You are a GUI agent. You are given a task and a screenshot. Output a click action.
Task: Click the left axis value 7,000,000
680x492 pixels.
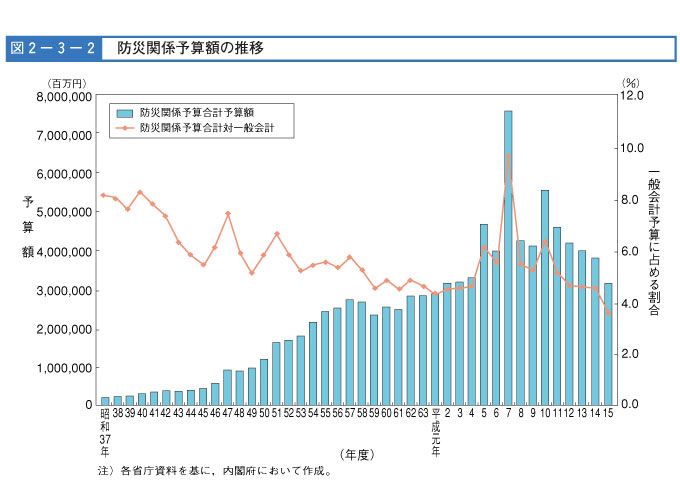[x=64, y=136]
